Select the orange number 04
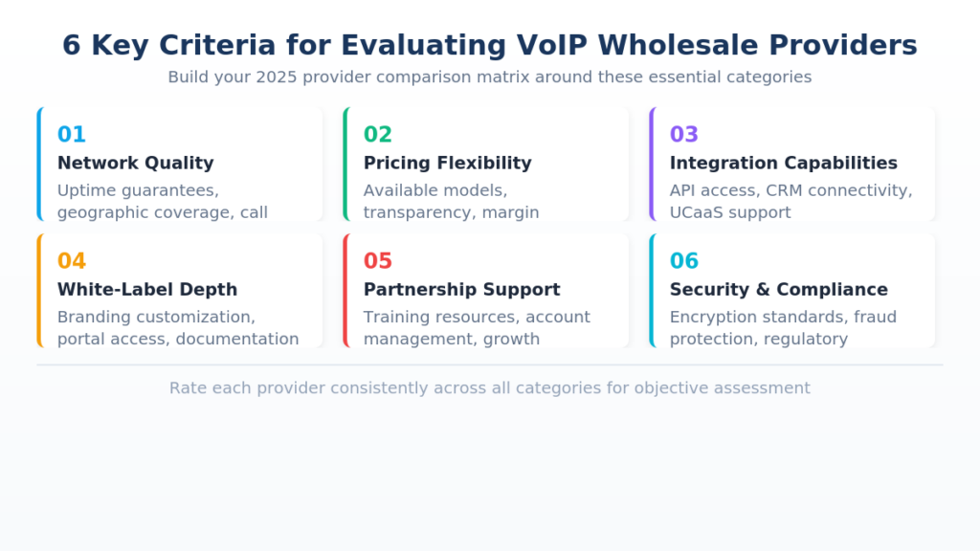The image size is (980, 551). pyautogui.click(x=72, y=261)
